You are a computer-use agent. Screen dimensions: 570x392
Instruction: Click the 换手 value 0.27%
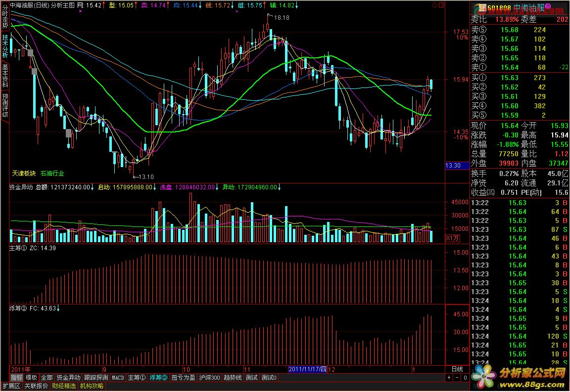click(x=510, y=174)
